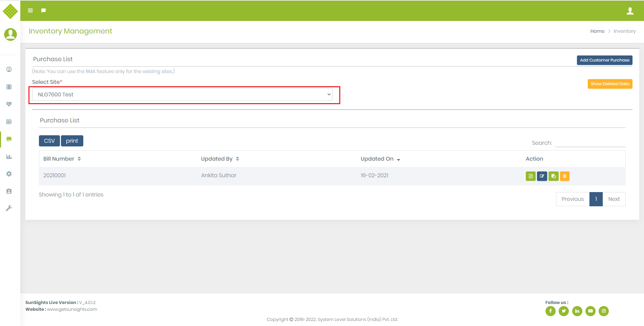Visit the www.getsunsights.com link
The image size is (644, 326).
(x=72, y=309)
